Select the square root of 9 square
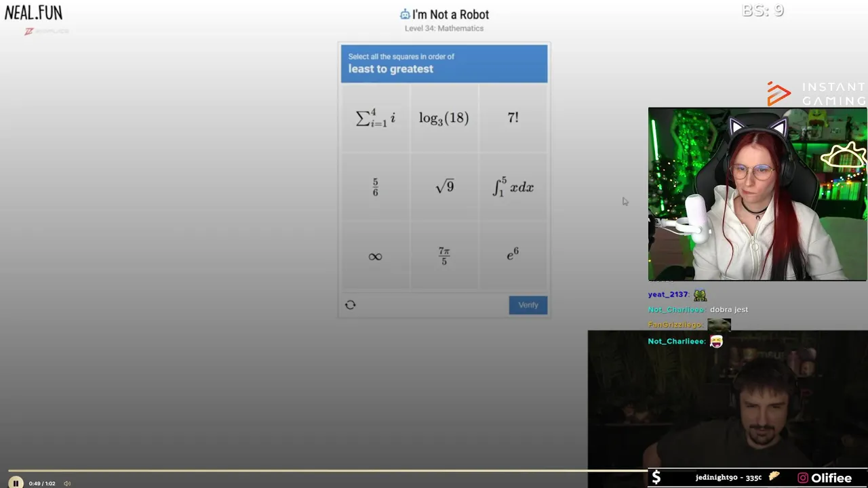868x488 pixels. (x=444, y=187)
